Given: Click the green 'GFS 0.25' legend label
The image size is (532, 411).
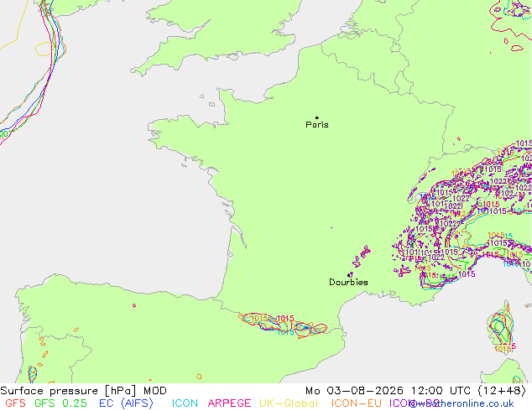Looking at the screenshot, I should 60,403.
